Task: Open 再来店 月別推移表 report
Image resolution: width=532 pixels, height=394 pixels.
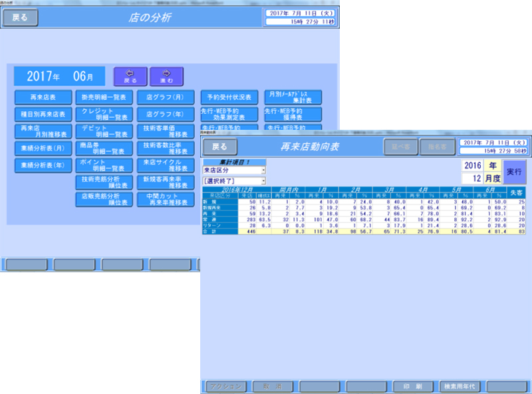Action: (43, 131)
